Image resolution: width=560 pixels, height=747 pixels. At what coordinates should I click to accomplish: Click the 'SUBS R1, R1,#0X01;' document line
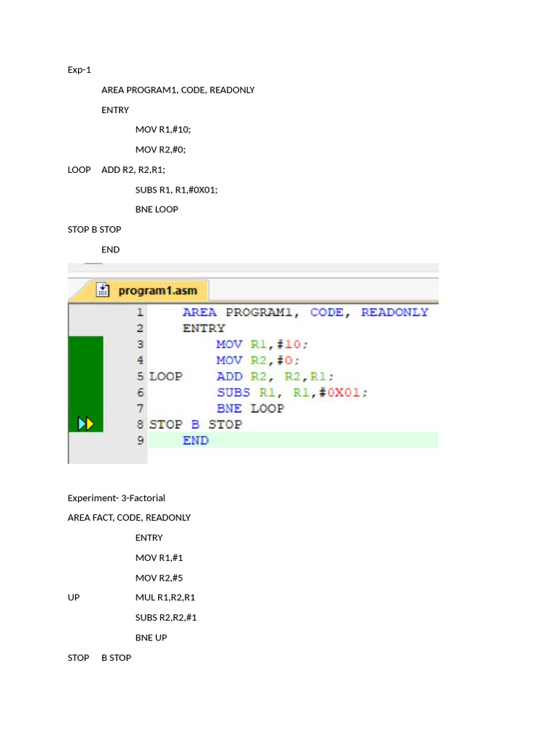176,190
